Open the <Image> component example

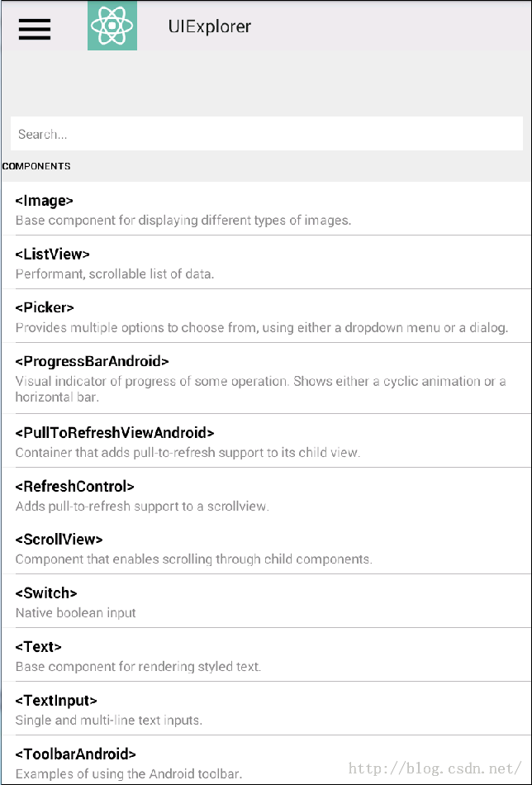tap(266, 209)
